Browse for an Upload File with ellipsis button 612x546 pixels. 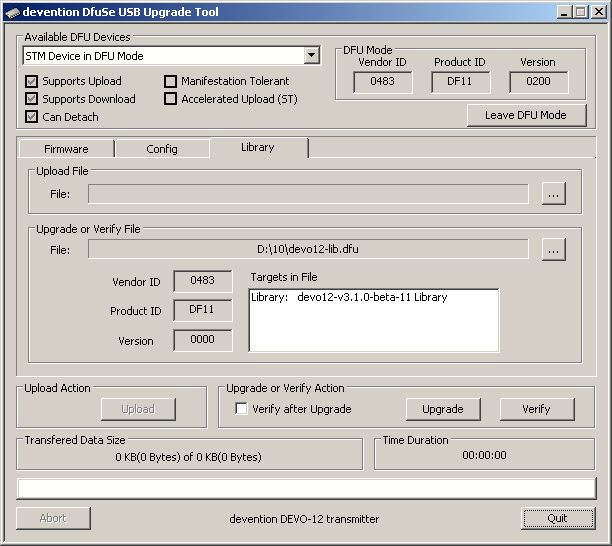coord(553,194)
